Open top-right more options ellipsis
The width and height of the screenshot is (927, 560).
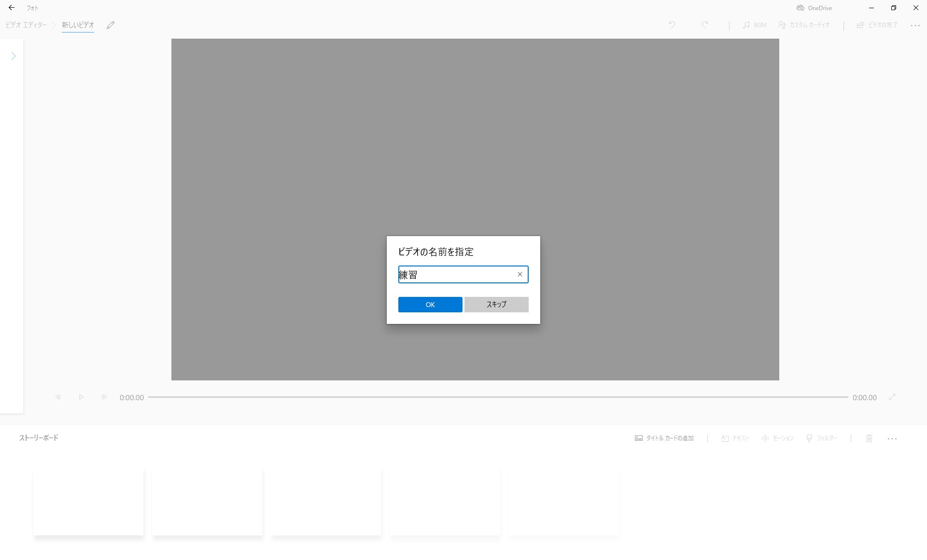coord(915,25)
